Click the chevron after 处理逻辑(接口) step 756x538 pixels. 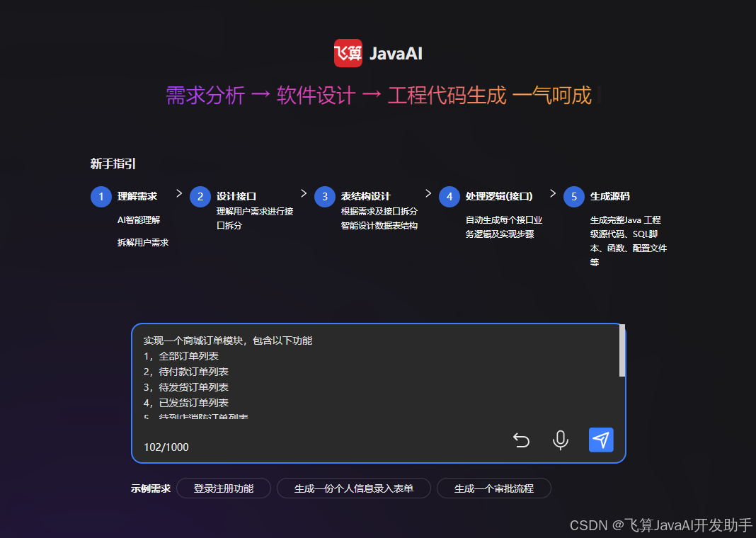coord(553,193)
